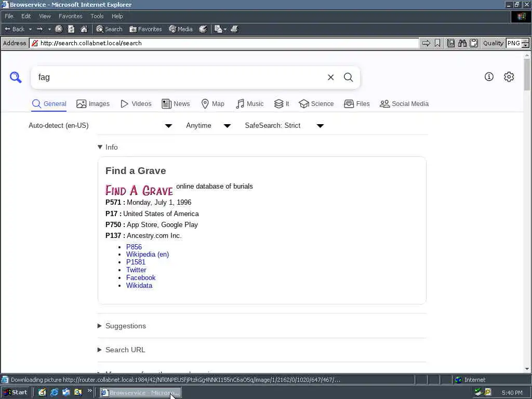Collapse the Info section
Viewport: 532px width, 399px height.
(x=108, y=147)
